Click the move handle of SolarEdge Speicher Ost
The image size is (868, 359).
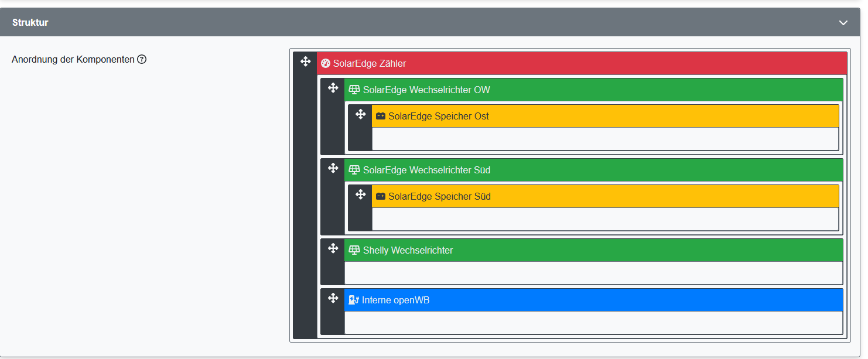coord(360,114)
